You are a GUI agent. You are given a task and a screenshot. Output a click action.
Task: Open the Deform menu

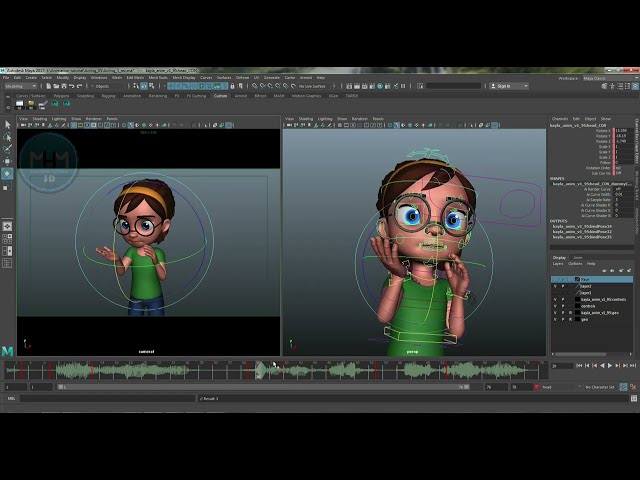pyautogui.click(x=242, y=78)
